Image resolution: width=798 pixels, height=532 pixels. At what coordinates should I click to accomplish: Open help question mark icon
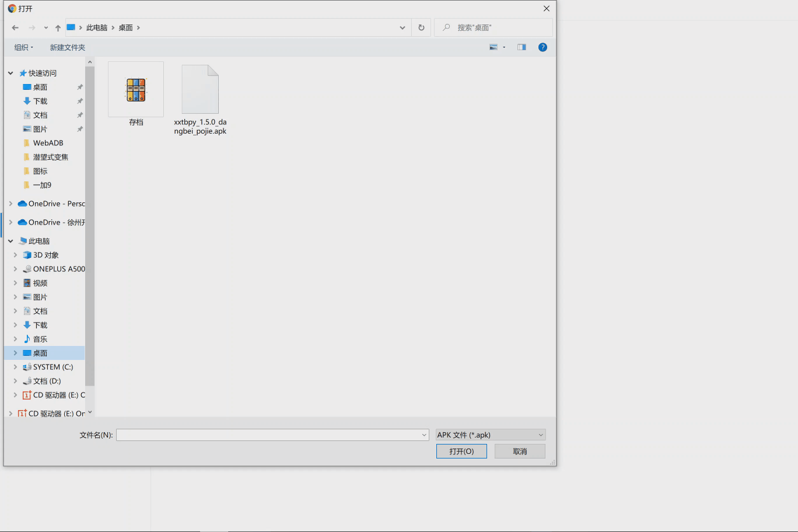[542, 47]
